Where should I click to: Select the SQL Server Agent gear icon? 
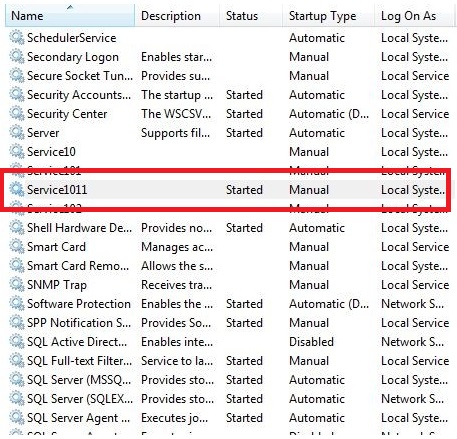[x=16, y=417]
